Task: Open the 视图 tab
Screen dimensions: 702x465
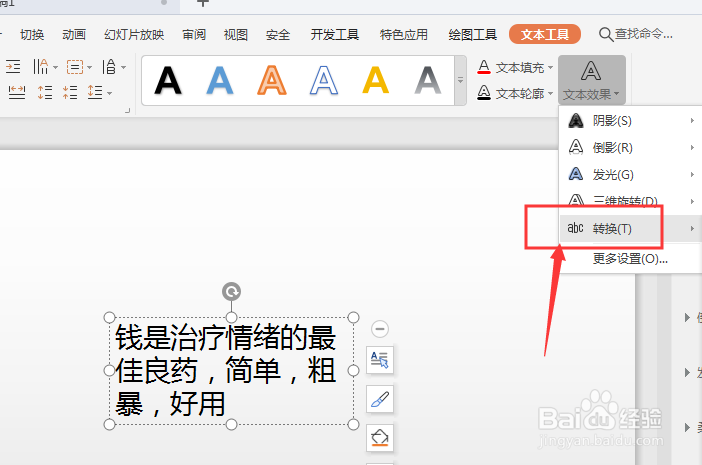Action: pos(236,34)
